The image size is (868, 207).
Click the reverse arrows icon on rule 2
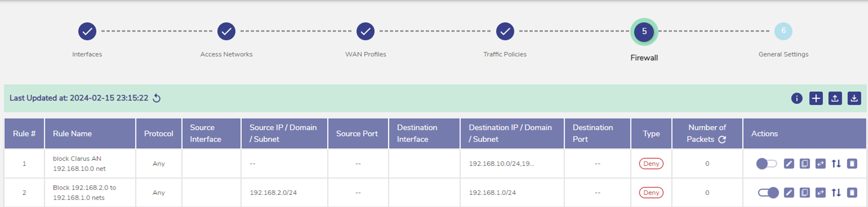point(821,193)
